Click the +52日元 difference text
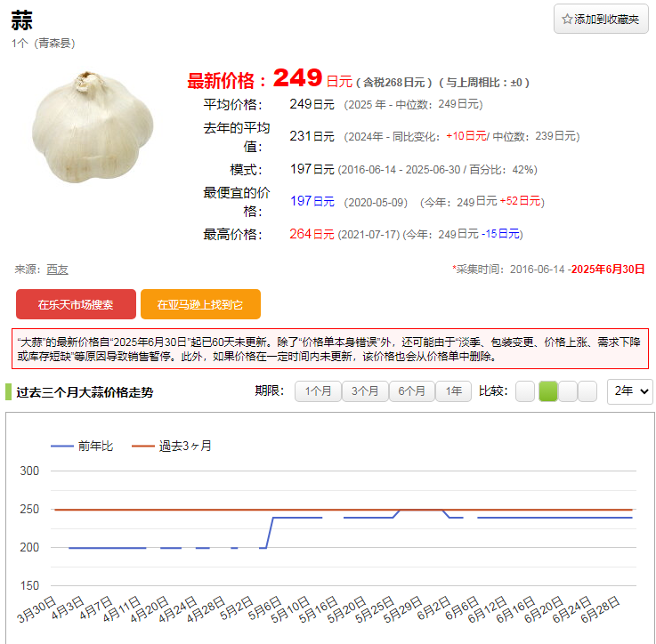656x644 pixels. pos(520,201)
